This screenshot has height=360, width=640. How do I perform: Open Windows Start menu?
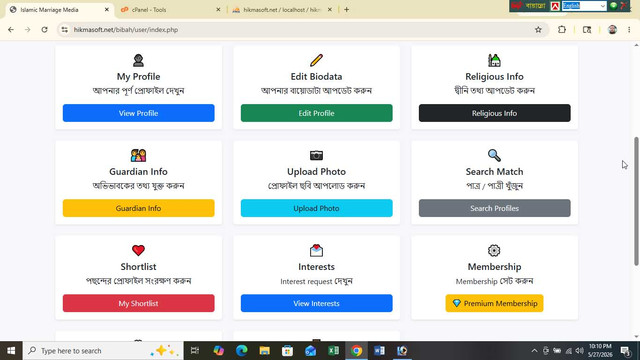(11, 351)
